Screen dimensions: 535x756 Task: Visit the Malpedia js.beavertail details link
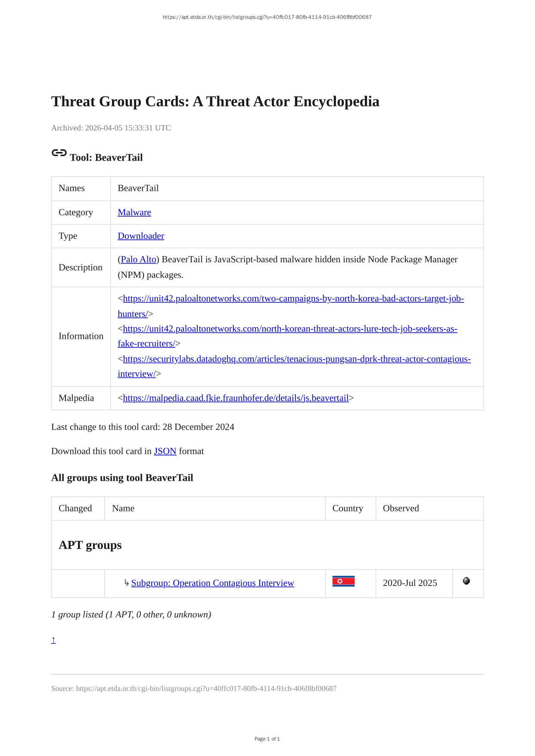click(x=236, y=398)
